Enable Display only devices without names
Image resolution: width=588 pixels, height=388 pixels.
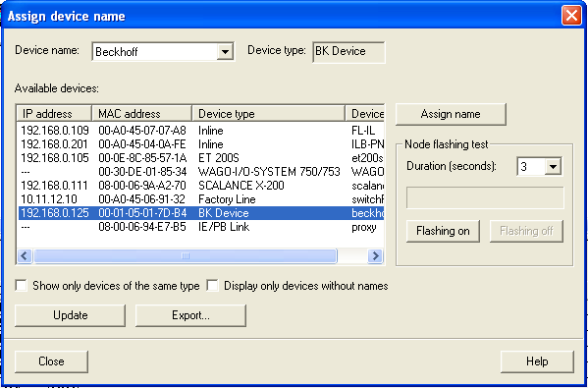[x=213, y=286]
